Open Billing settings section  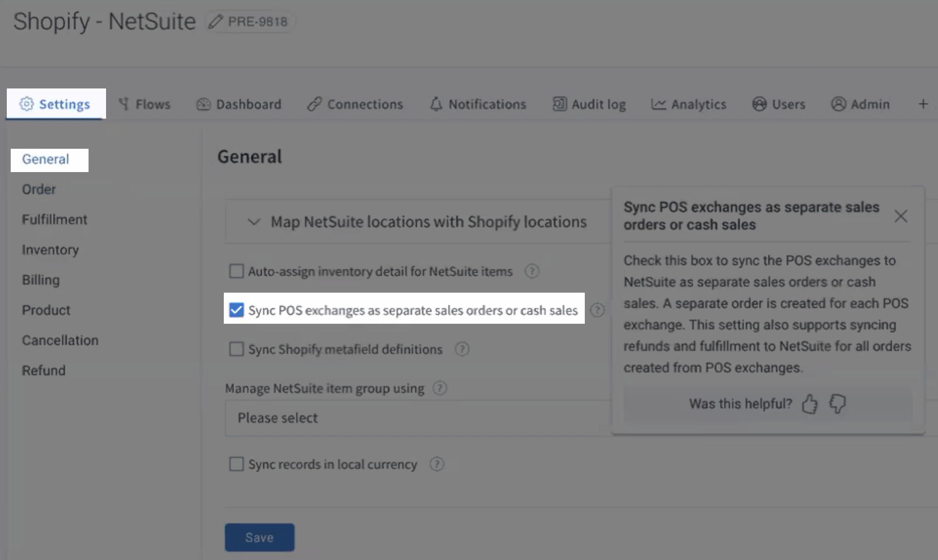click(x=41, y=280)
